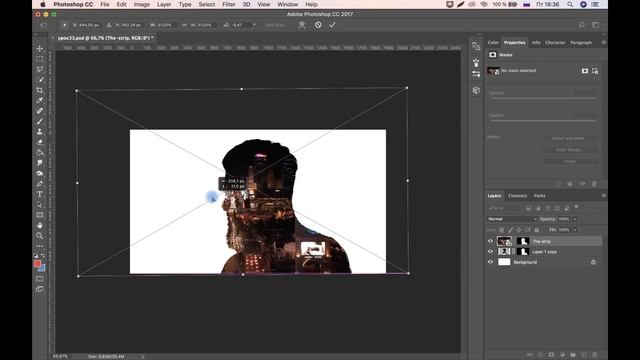Select the Healing Brush tool

pyautogui.click(x=40, y=111)
